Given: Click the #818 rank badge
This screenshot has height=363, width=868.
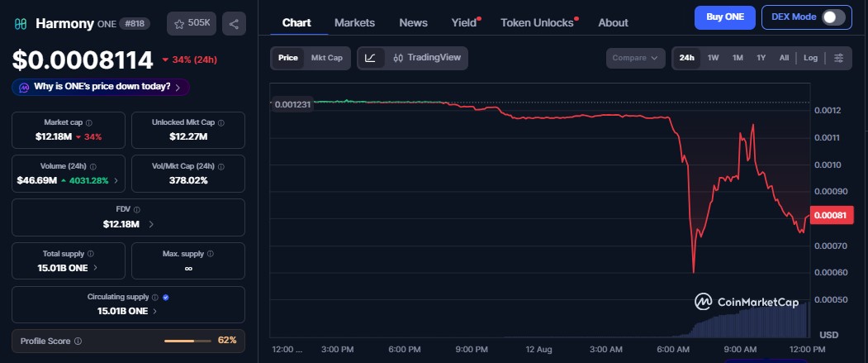Looking at the screenshot, I should pyautogui.click(x=134, y=24).
